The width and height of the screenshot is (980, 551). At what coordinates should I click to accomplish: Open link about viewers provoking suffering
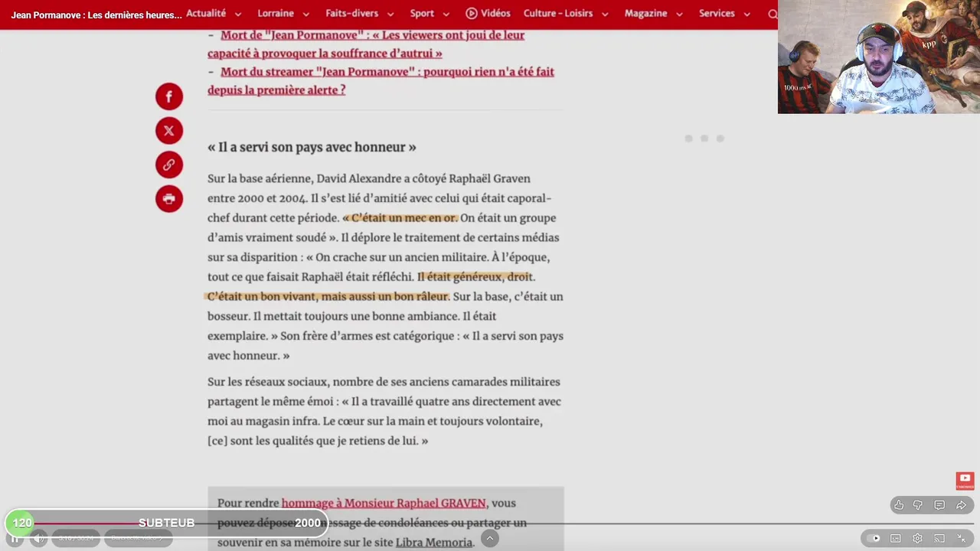coord(366,44)
